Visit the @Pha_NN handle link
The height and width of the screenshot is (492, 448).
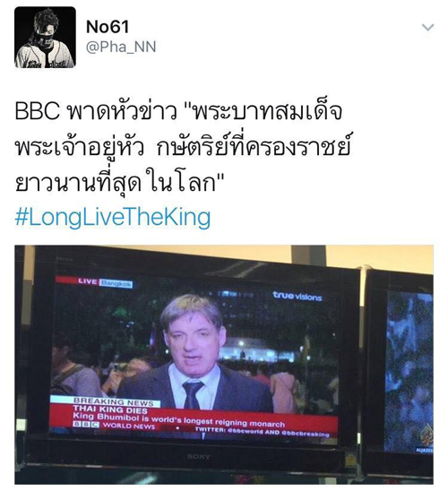pyautogui.click(x=121, y=47)
